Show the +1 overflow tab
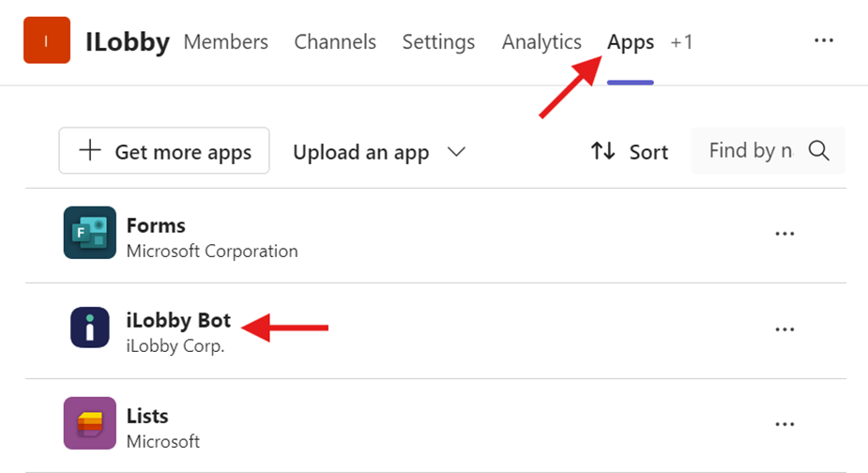Screen dimensions: 868x473 point(681,42)
